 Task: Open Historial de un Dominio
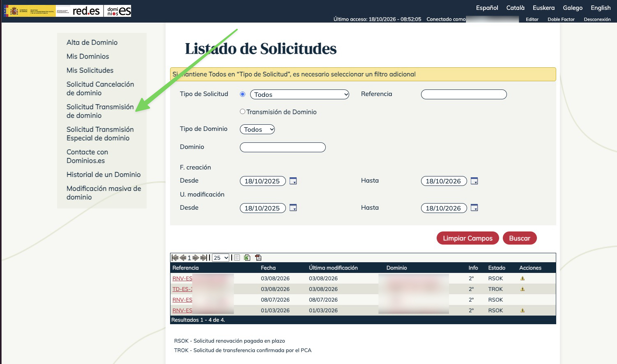(x=104, y=174)
